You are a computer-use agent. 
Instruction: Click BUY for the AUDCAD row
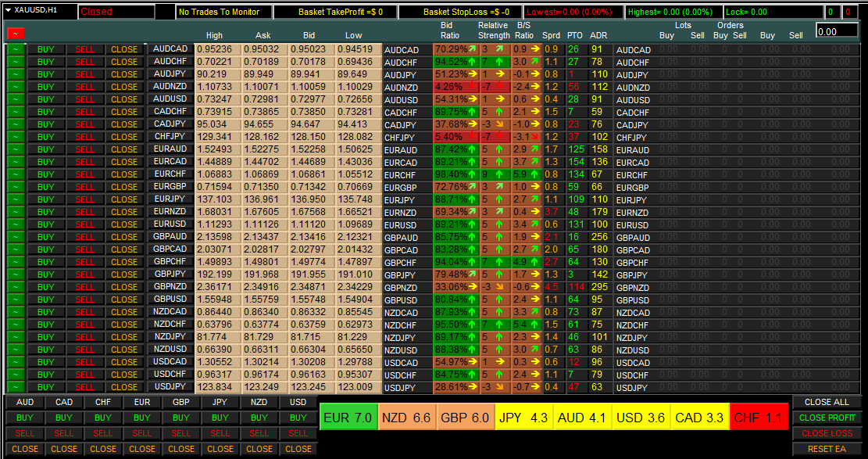[x=46, y=48]
